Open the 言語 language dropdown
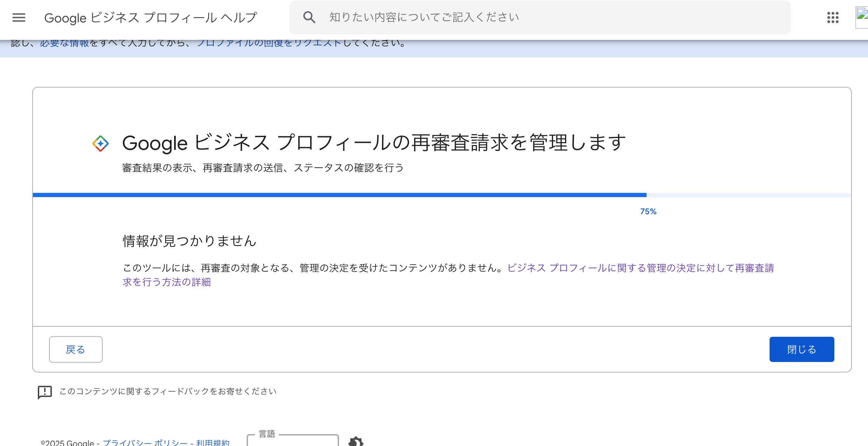This screenshot has width=868, height=446. pos(293,440)
